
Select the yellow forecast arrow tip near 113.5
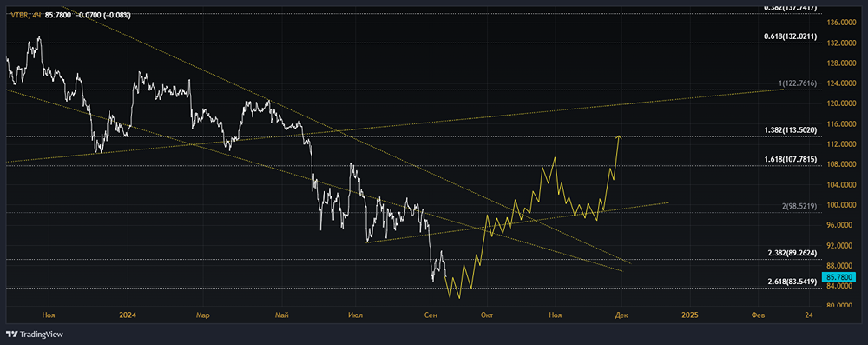pos(620,136)
